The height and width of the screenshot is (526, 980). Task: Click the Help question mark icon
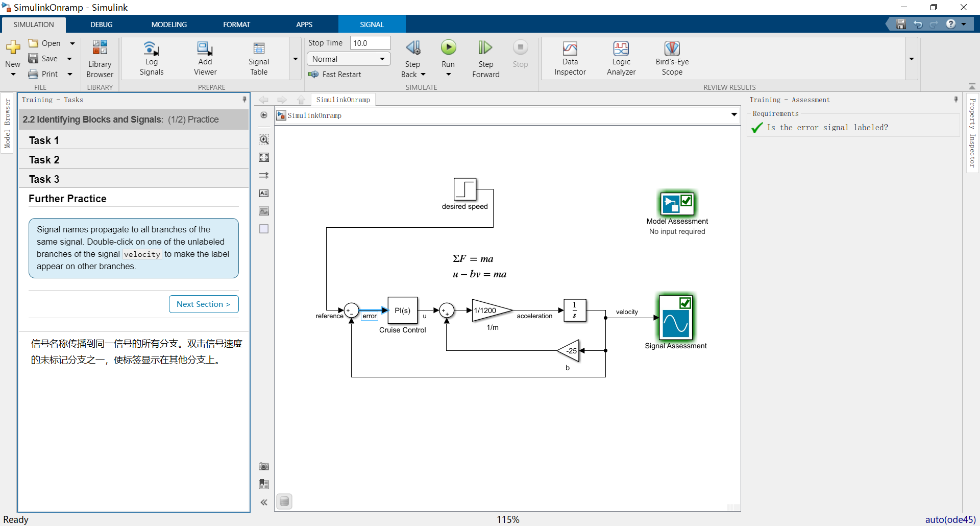[x=950, y=24]
